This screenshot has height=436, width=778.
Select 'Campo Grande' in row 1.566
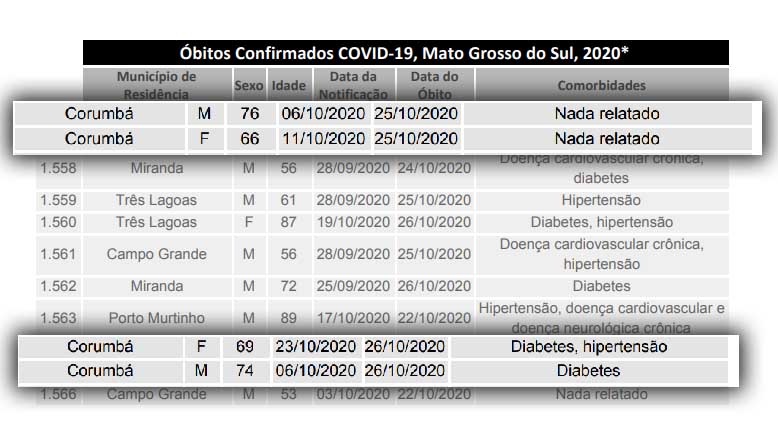coord(156,394)
